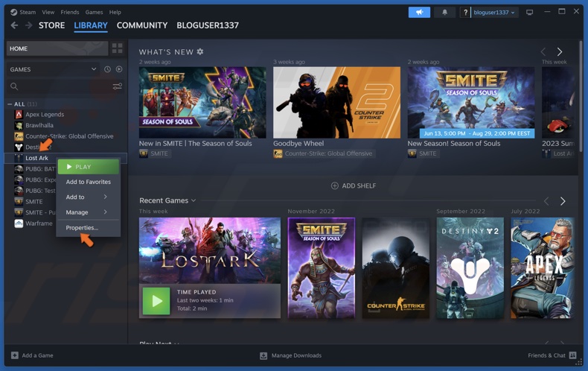
Task: Show ready-to-play games icon
Action: (119, 69)
